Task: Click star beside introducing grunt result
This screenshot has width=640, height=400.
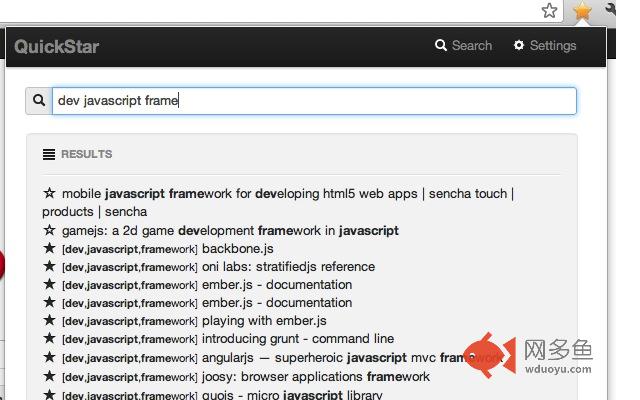Action: pyautogui.click(x=49, y=338)
